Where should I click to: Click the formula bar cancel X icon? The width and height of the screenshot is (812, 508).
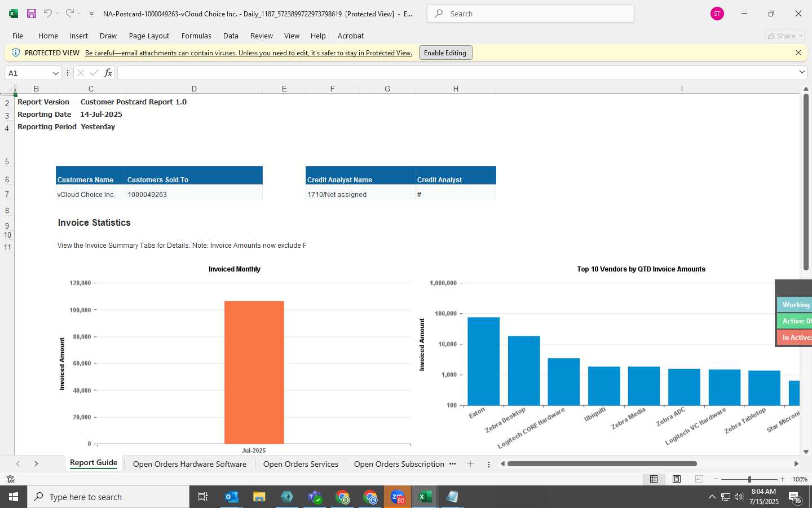coord(80,73)
